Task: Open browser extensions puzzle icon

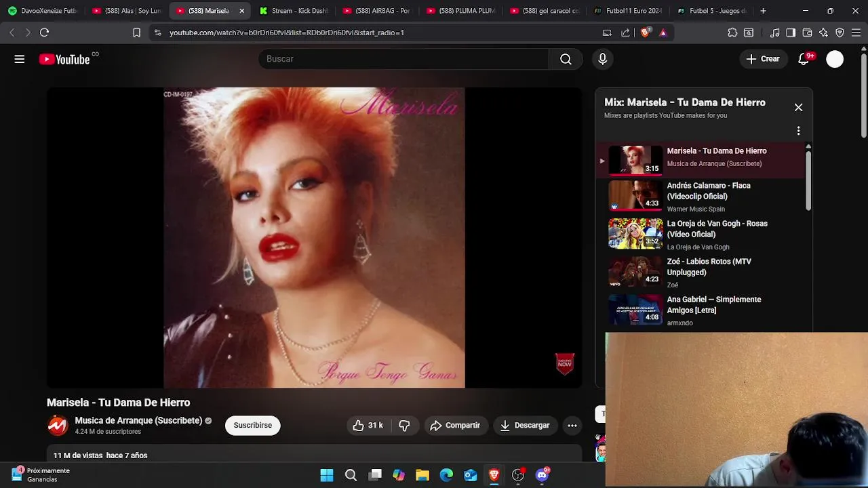Action: pos(732,33)
